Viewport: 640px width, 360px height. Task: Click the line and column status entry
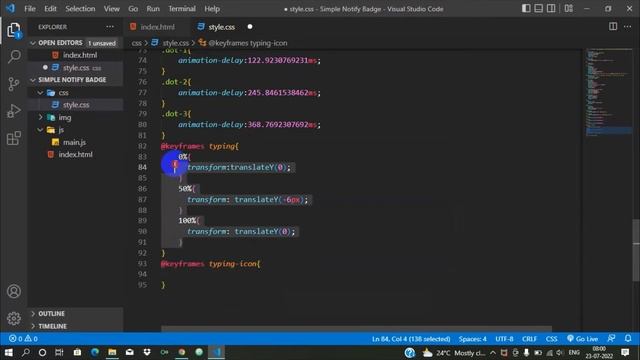(411, 339)
